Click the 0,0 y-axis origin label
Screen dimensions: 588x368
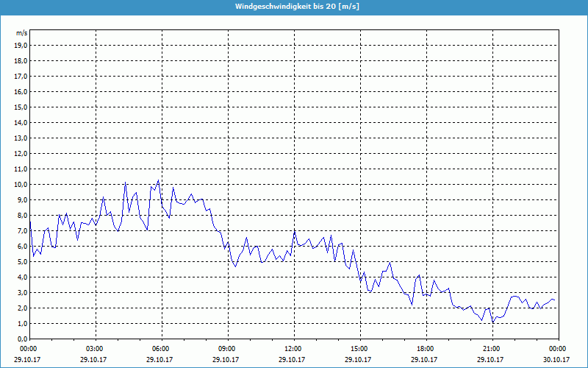[x=21, y=339]
